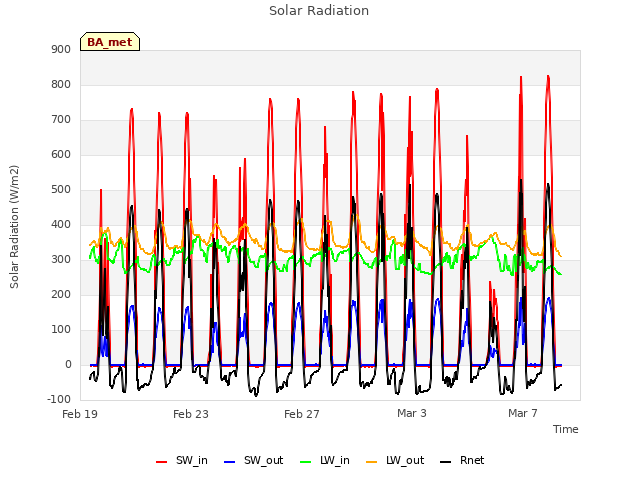The width and height of the screenshot is (640, 480).
Task: Toggle SW_in series in legend
Action: (x=182, y=460)
